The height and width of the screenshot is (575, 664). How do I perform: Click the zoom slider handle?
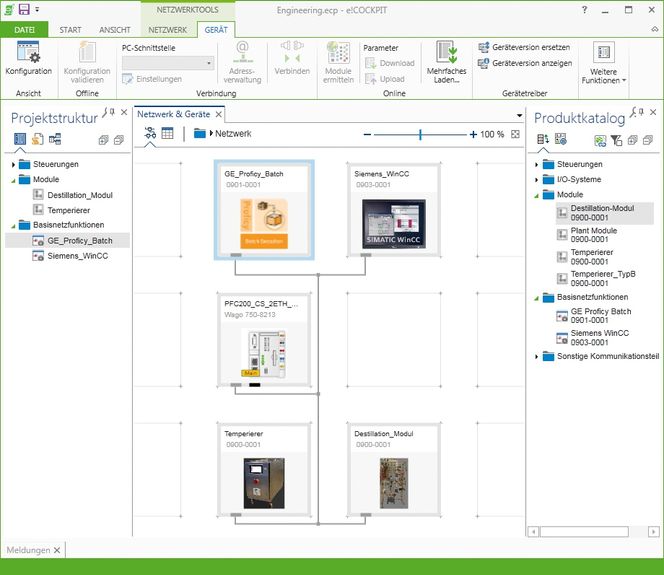pyautogui.click(x=420, y=134)
